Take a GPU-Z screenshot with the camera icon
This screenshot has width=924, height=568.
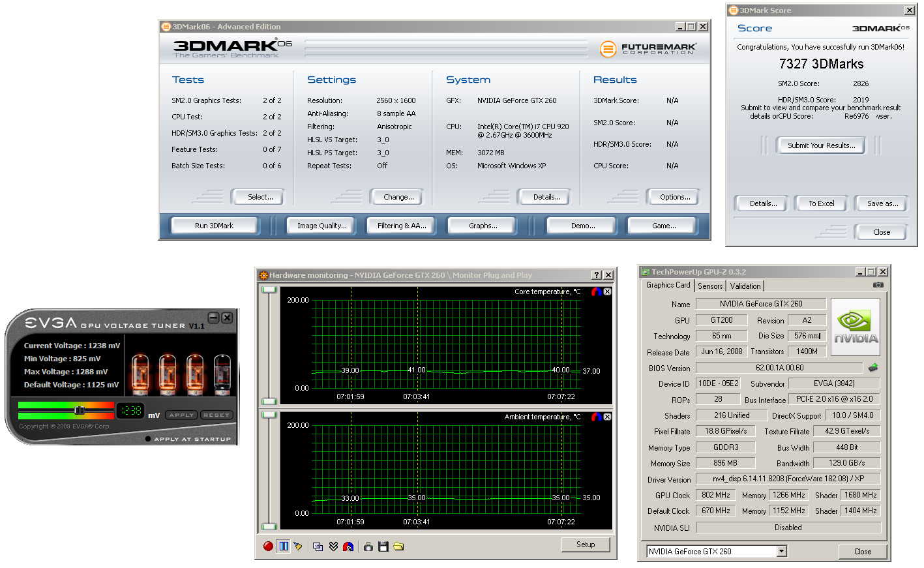[878, 285]
